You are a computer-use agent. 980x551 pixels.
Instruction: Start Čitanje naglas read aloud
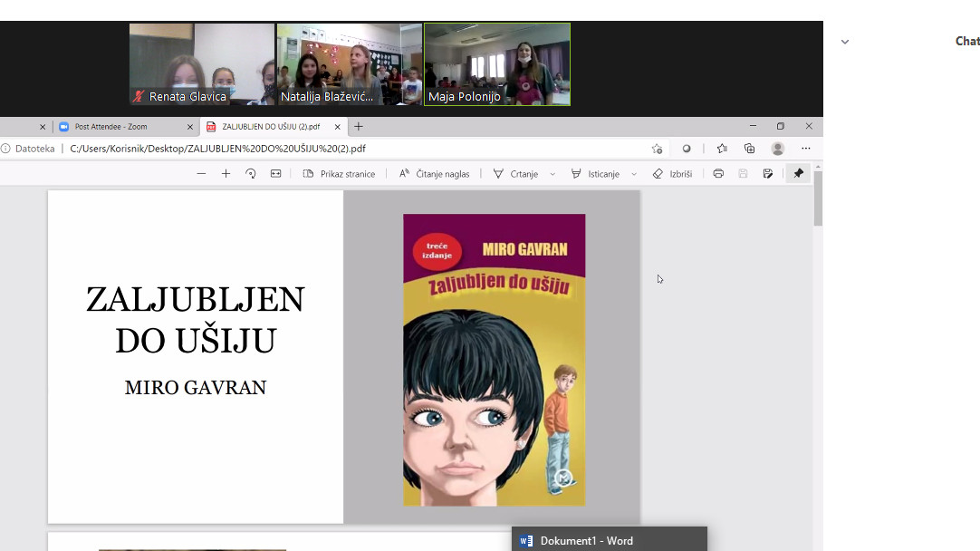[x=435, y=174]
